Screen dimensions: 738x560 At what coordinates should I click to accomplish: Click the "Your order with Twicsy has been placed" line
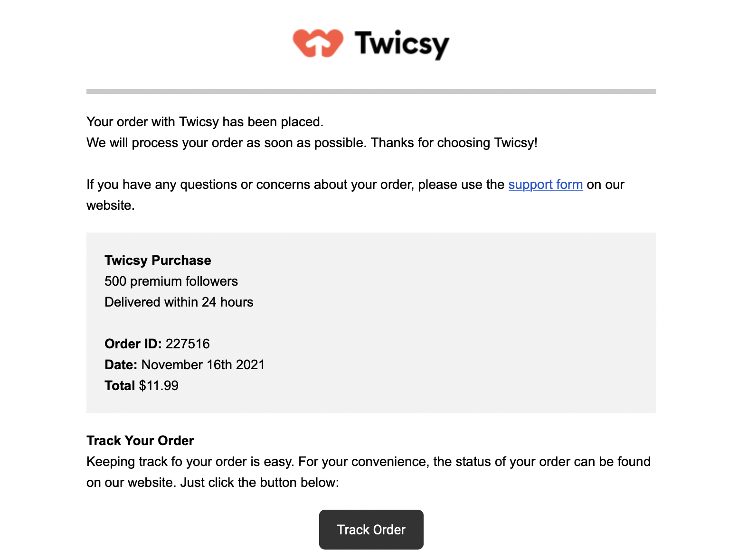coord(205,122)
